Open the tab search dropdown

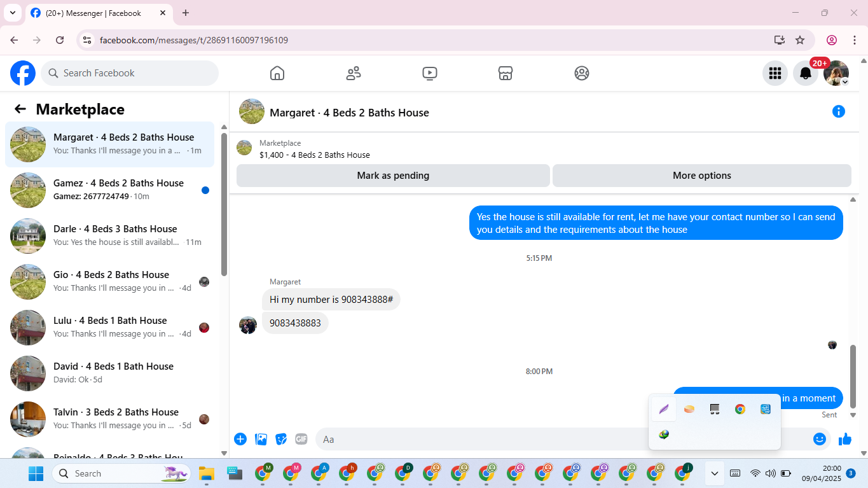pos(13,13)
